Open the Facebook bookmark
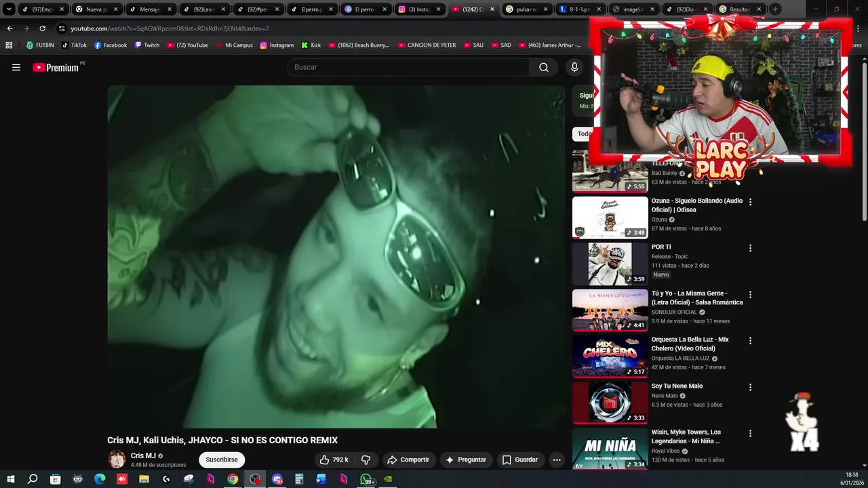Image resolution: width=868 pixels, height=488 pixels. pyautogui.click(x=111, y=45)
